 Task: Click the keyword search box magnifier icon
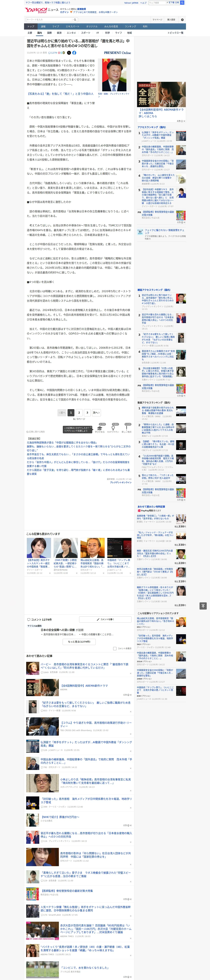pos(75,19)
